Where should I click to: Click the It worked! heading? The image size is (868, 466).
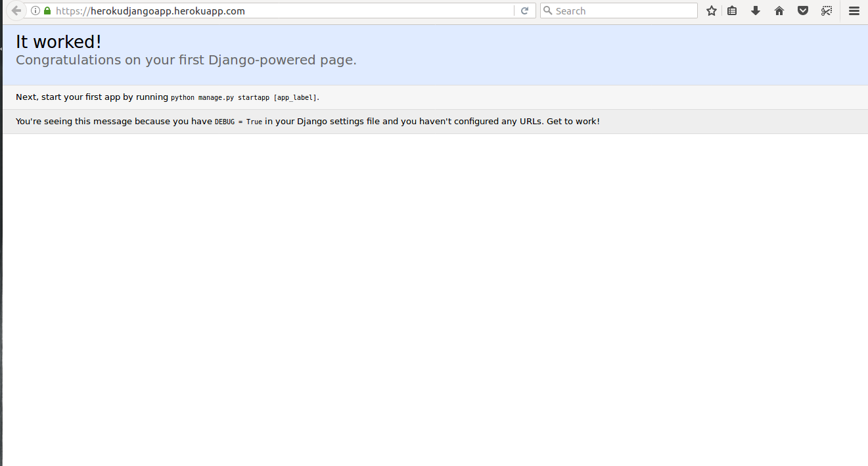(58, 41)
